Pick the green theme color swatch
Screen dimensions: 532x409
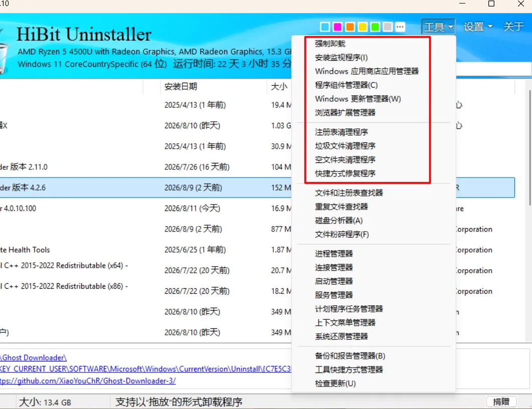pyautogui.click(x=375, y=27)
